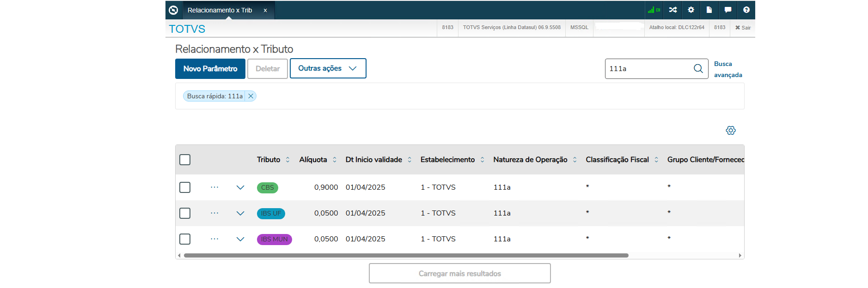Screen dimensions: 868x288
Task: Open the Busca avançada link
Action: pyautogui.click(x=727, y=69)
